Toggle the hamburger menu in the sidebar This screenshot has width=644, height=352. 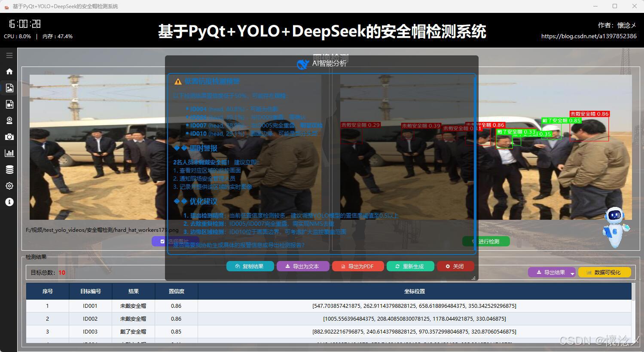[9, 55]
